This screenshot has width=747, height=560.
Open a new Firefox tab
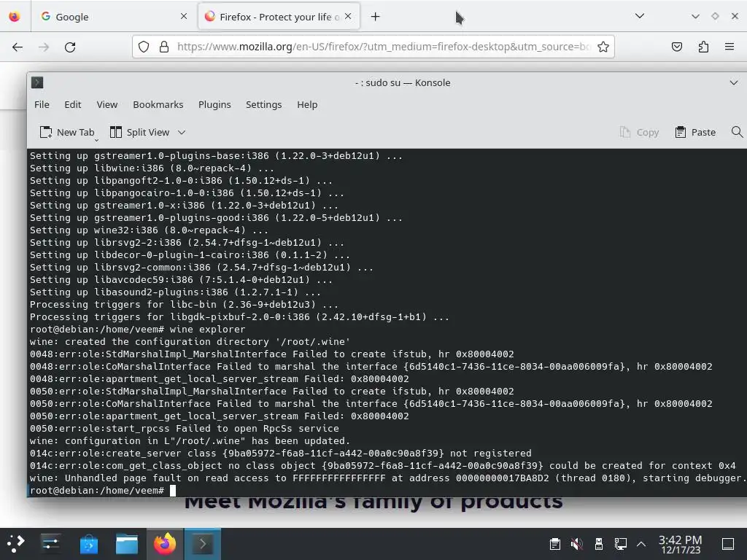pyautogui.click(x=376, y=17)
